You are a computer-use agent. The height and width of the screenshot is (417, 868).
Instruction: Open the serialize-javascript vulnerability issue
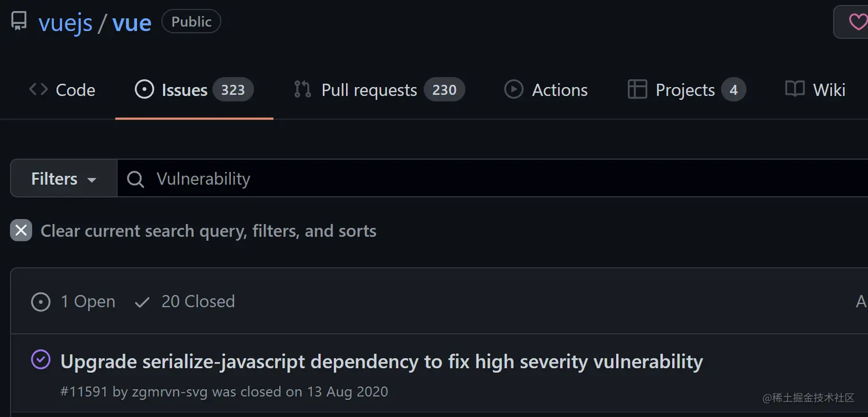(x=381, y=361)
